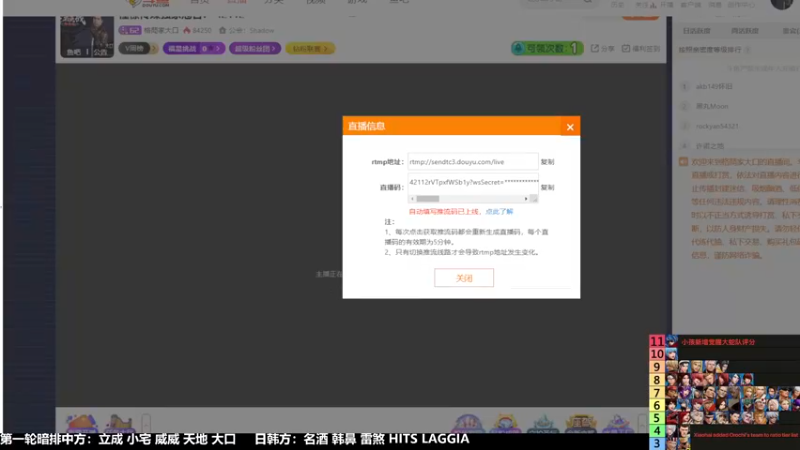Click the orange announcement icon in chat
Screen dimensions: 800x450
click(x=683, y=162)
